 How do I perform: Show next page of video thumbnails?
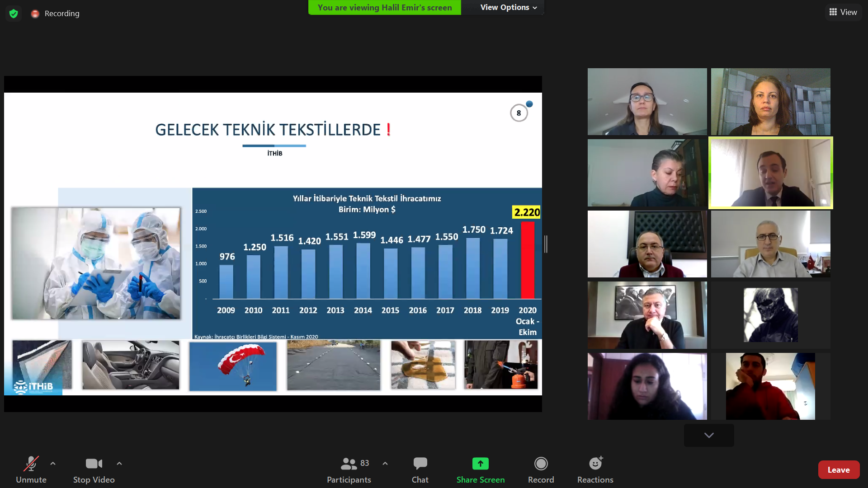[708, 435]
